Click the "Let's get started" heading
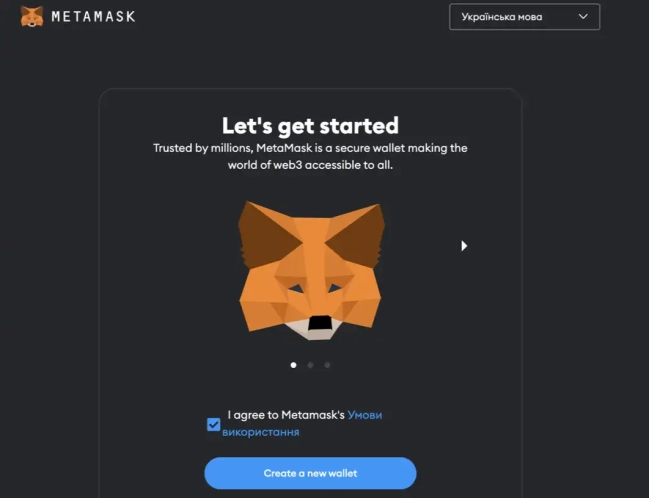 [310, 125]
